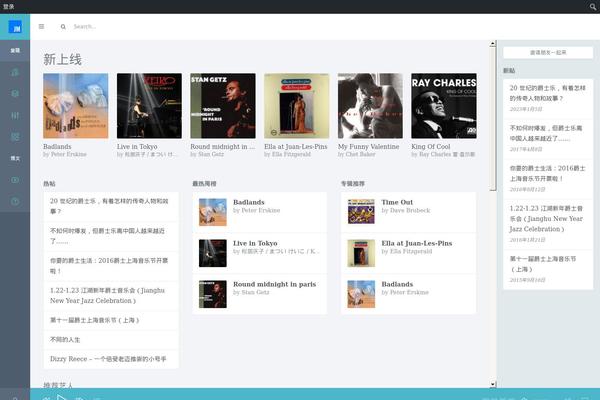This screenshot has height=400, width=600.
Task: Open first sidebar icon below 发现 heading
Action: (15, 72)
